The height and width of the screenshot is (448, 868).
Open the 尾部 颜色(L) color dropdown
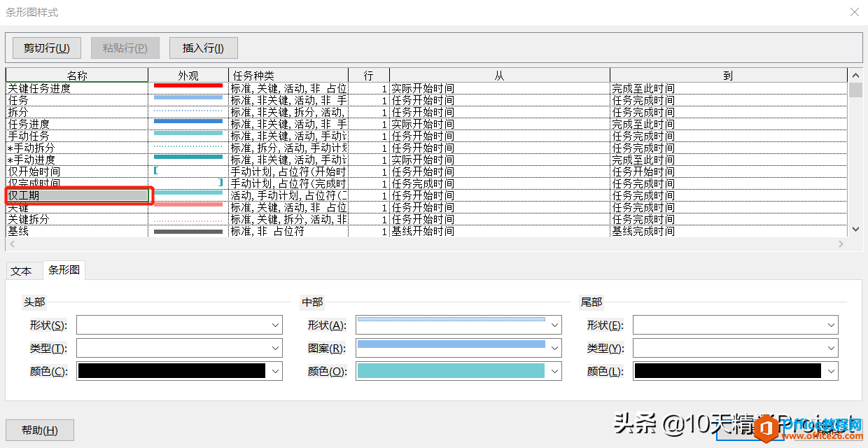831,371
